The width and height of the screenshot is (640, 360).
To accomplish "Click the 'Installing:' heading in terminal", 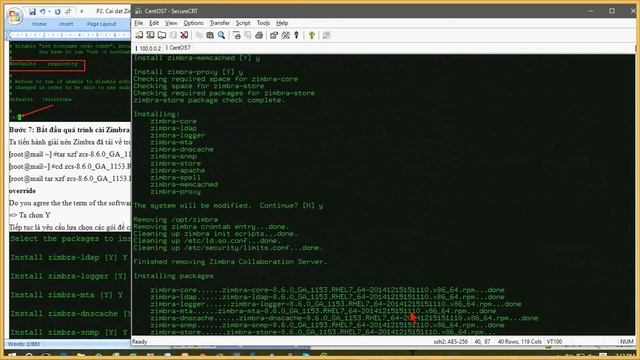I will (156, 114).
